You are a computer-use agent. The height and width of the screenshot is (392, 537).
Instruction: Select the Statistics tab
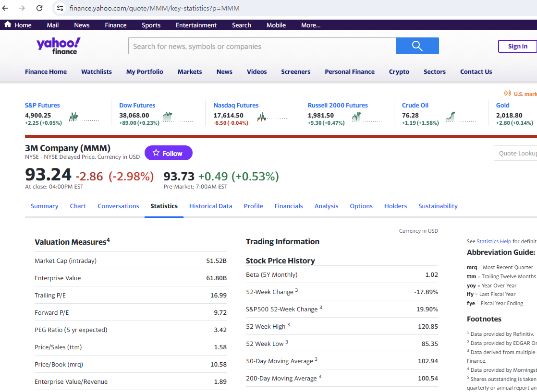point(164,206)
